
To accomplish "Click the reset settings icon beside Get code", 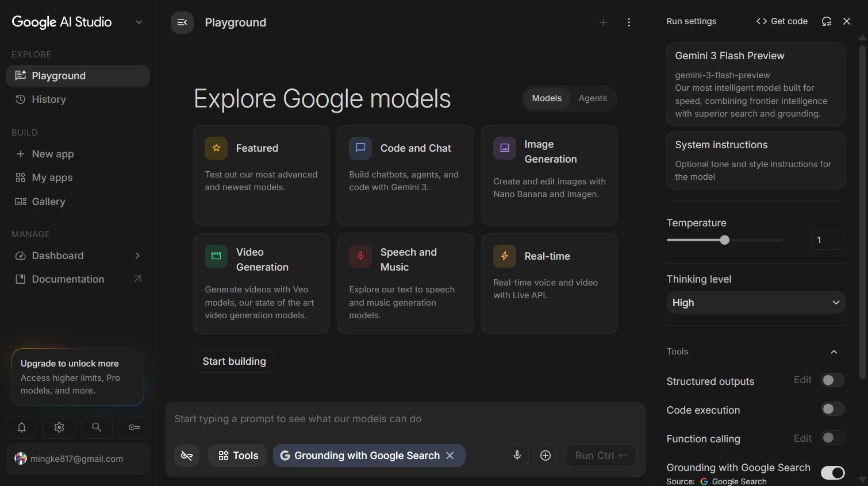I will tap(827, 21).
